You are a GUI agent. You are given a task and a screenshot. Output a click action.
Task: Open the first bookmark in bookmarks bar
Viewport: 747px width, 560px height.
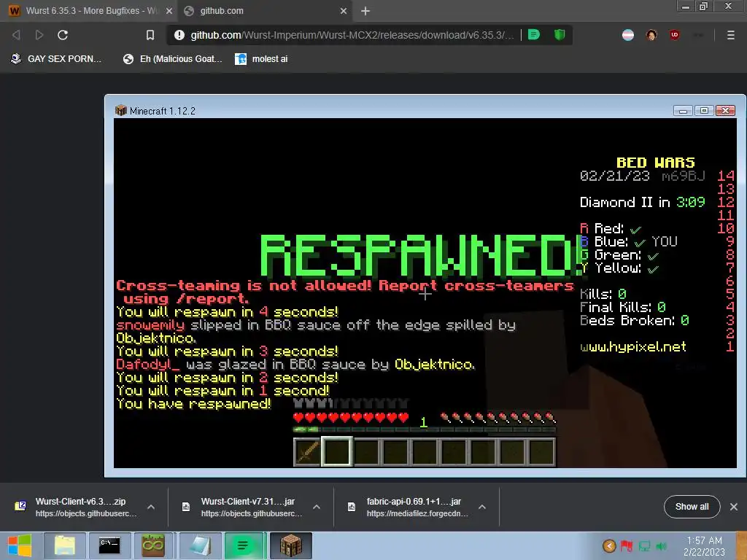(x=55, y=59)
